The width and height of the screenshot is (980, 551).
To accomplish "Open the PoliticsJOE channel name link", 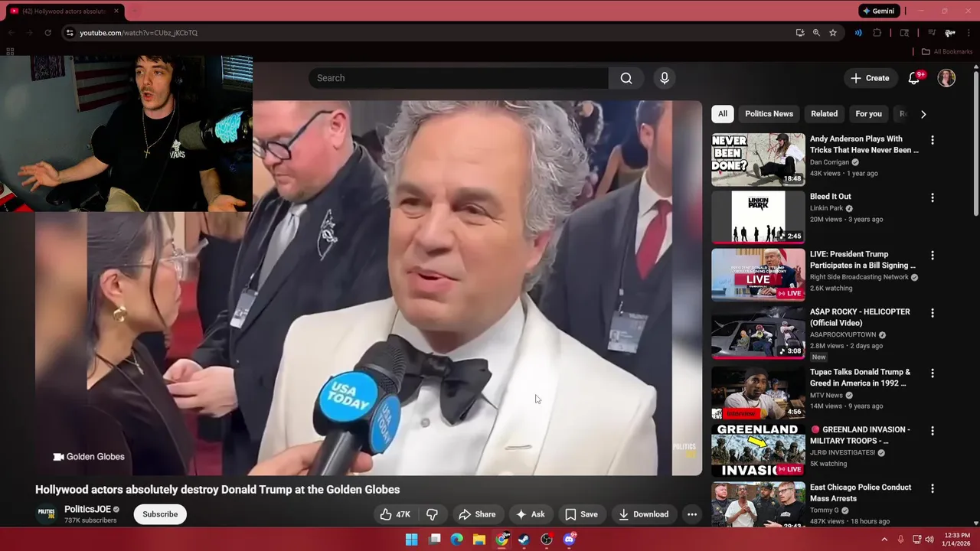I will coord(87,509).
